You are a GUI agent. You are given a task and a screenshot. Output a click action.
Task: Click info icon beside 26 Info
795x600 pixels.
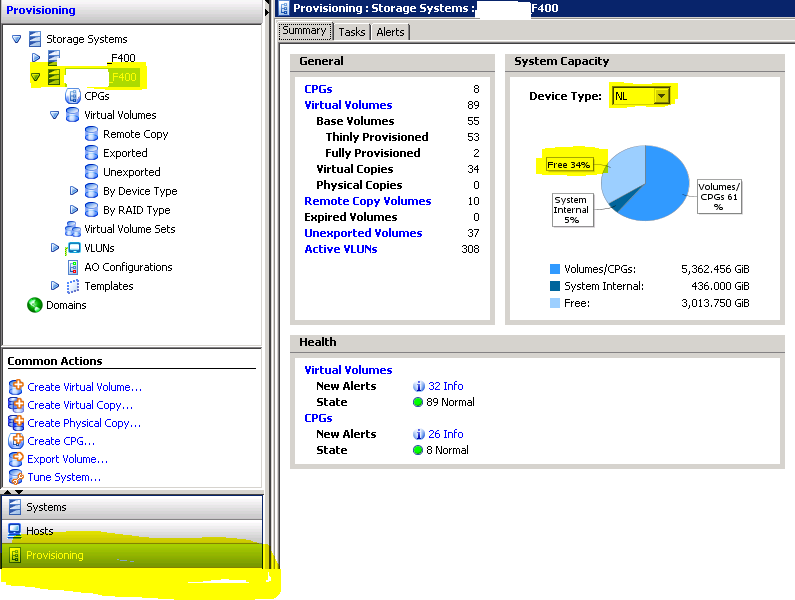click(419, 434)
